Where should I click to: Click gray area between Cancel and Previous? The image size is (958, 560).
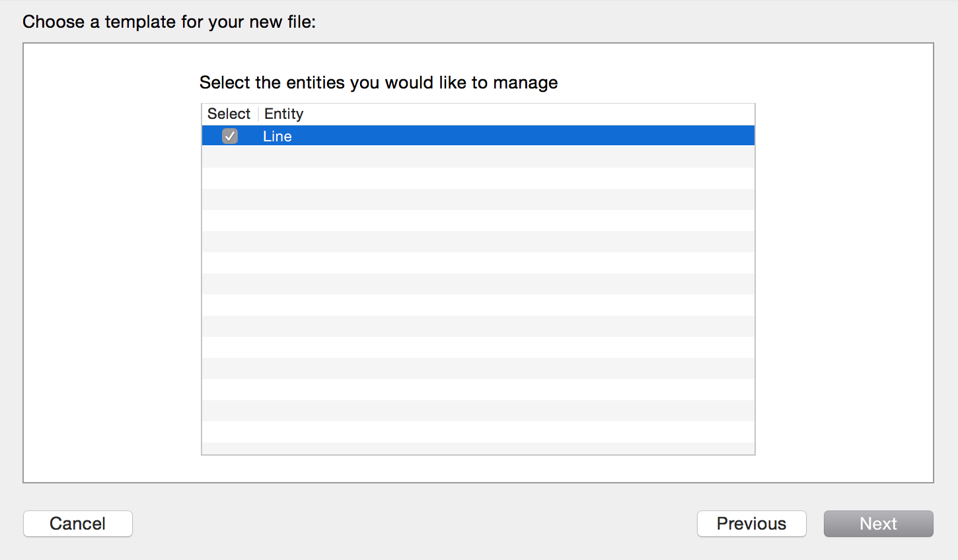click(415, 524)
